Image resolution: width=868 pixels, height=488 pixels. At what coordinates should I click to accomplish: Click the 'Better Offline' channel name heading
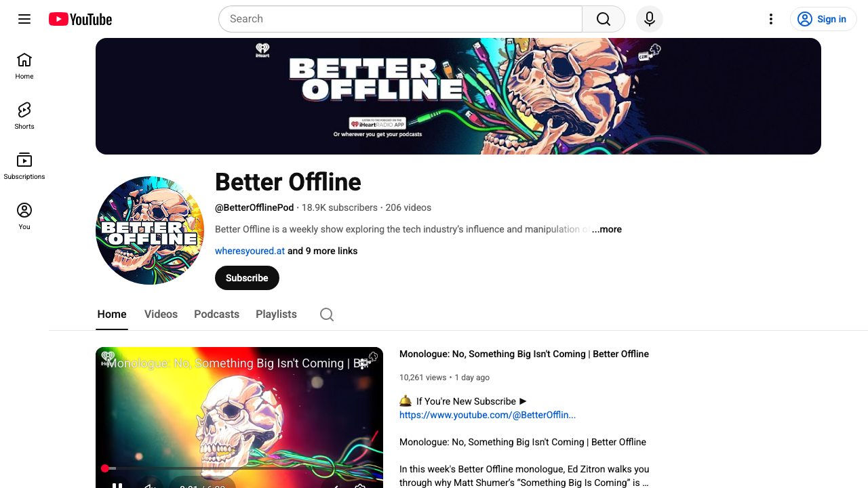288,182
